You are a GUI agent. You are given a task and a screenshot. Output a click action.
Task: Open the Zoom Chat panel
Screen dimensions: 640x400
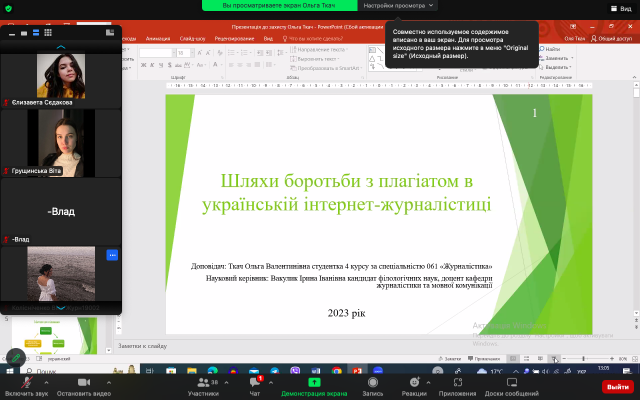click(x=255, y=387)
